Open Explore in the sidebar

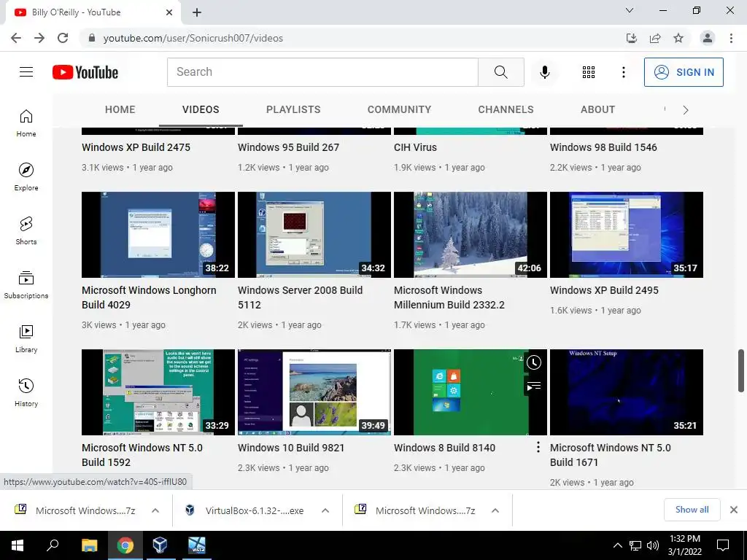point(26,177)
